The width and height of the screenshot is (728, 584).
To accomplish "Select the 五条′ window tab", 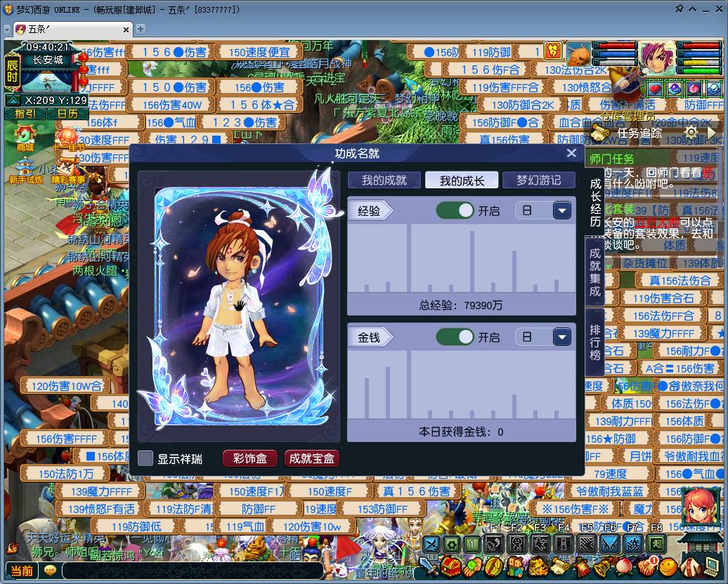I will (72, 30).
